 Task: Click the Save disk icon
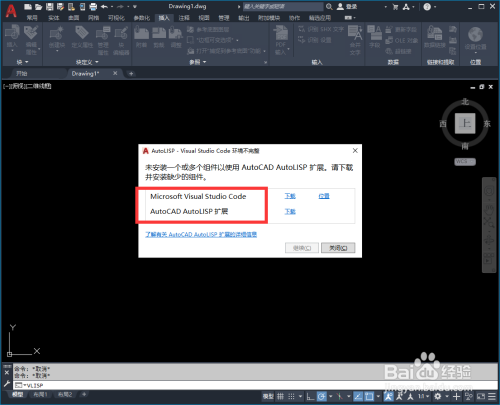coord(49,7)
